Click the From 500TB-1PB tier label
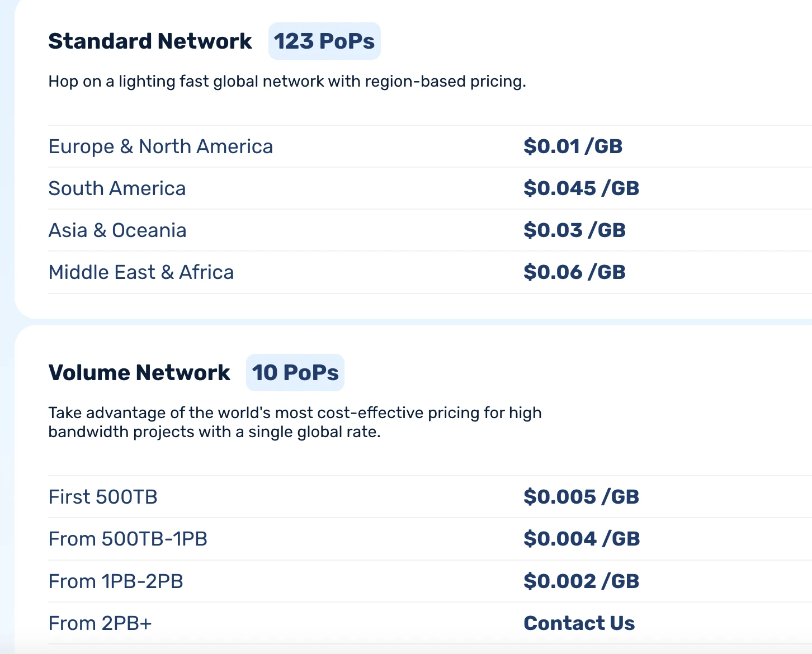This screenshot has height=654, width=812. (128, 539)
